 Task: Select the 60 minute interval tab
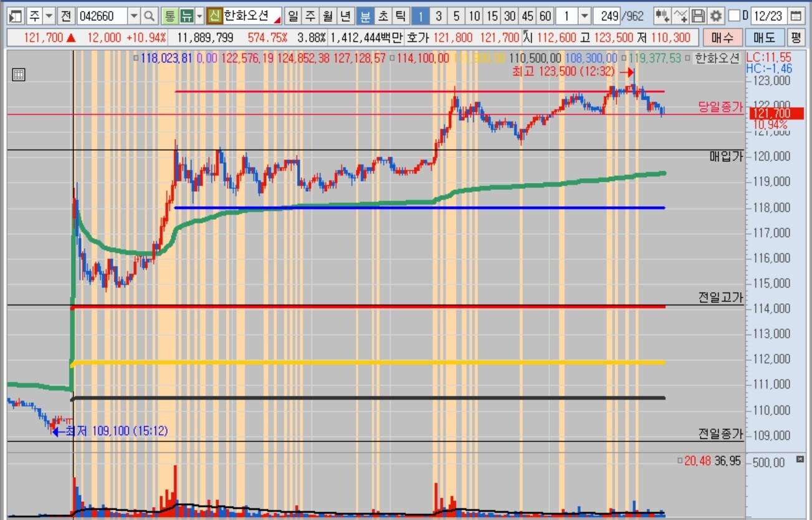click(545, 16)
